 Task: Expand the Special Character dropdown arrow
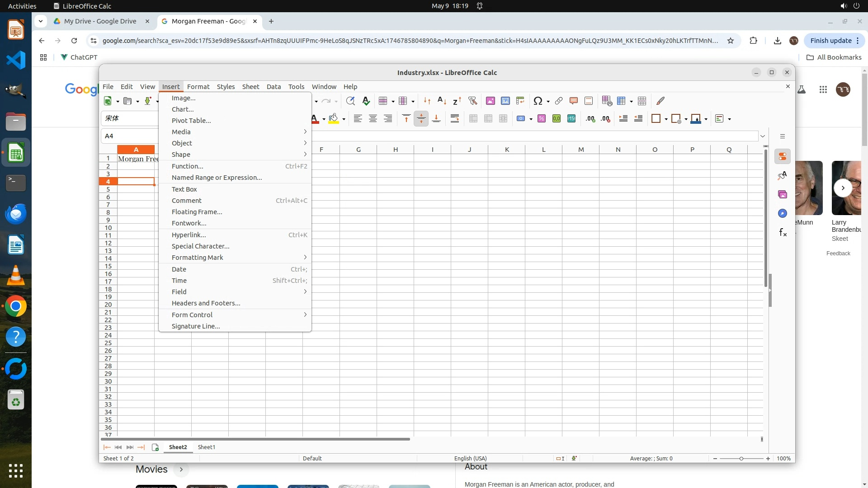pos(548,101)
